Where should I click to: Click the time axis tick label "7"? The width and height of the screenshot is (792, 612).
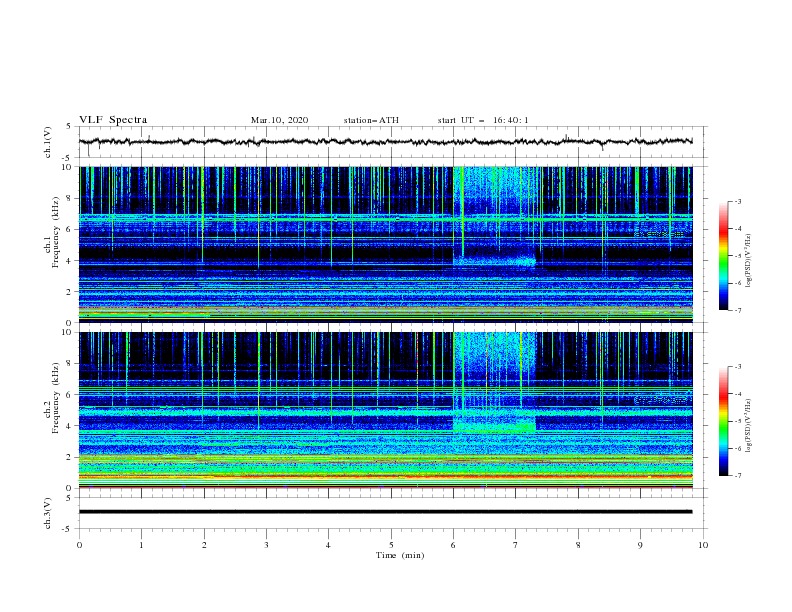click(516, 545)
